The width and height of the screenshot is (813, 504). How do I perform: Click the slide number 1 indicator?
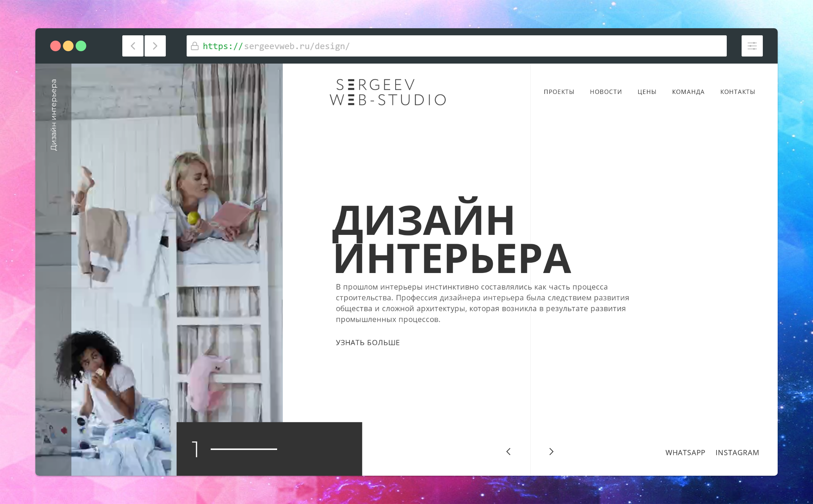195,449
